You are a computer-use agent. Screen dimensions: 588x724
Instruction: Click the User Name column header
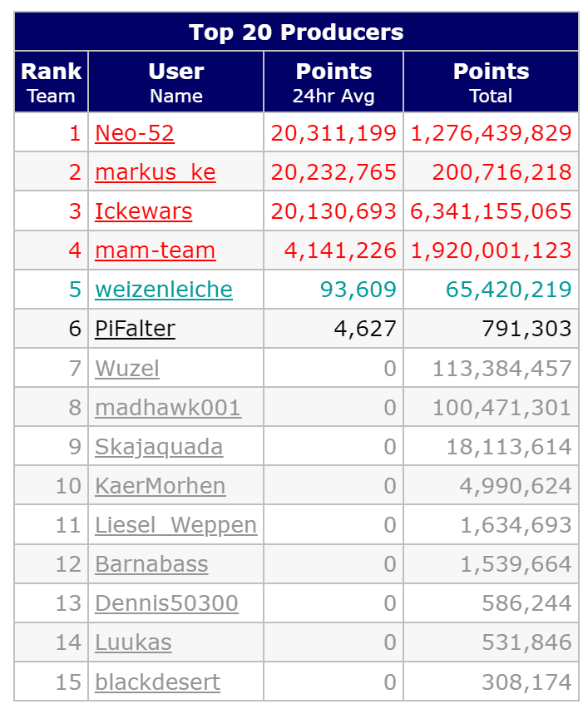click(x=175, y=82)
